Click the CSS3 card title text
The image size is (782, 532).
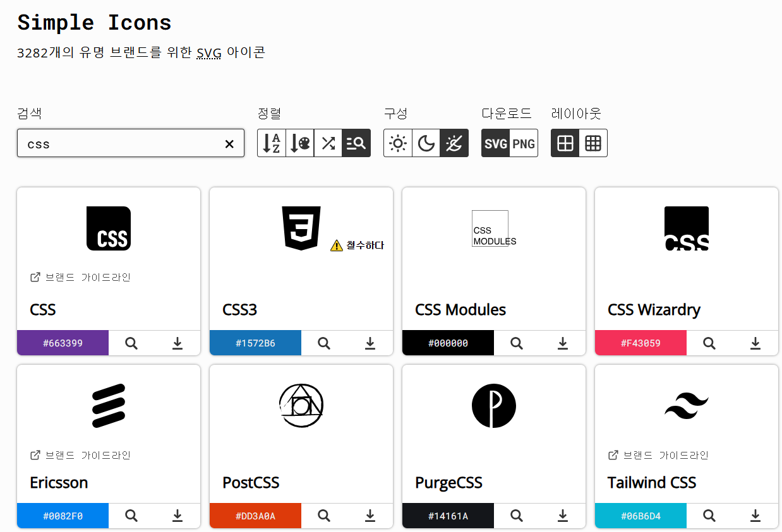click(x=240, y=310)
